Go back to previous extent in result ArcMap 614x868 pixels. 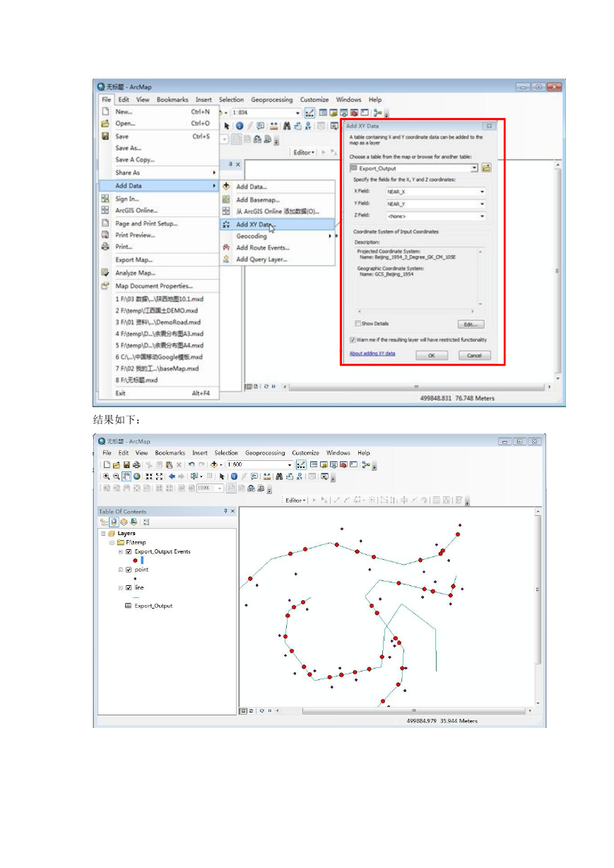[x=172, y=476]
